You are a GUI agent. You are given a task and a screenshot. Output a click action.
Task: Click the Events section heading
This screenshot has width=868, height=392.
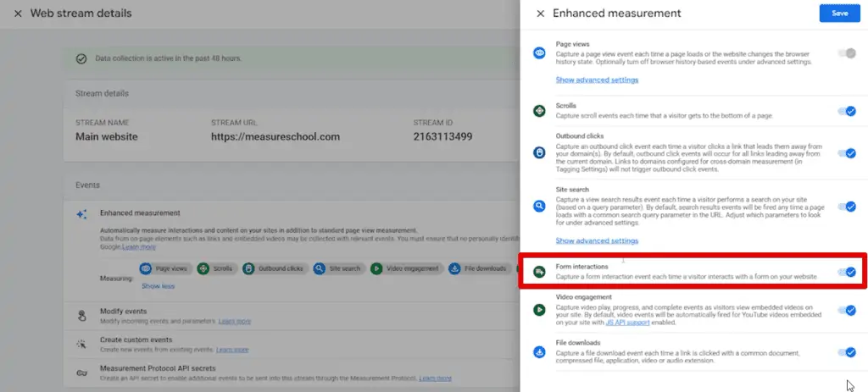pos(87,185)
